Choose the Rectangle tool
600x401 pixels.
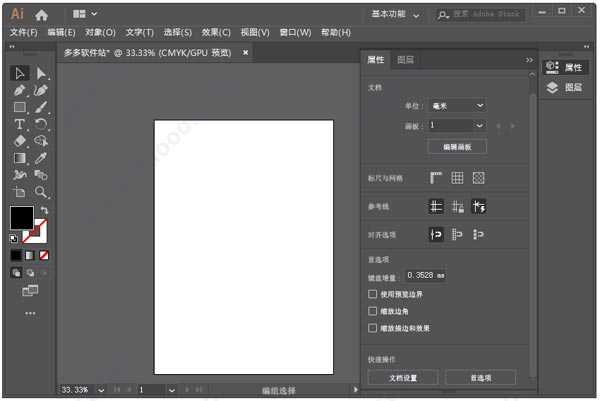[x=20, y=107]
